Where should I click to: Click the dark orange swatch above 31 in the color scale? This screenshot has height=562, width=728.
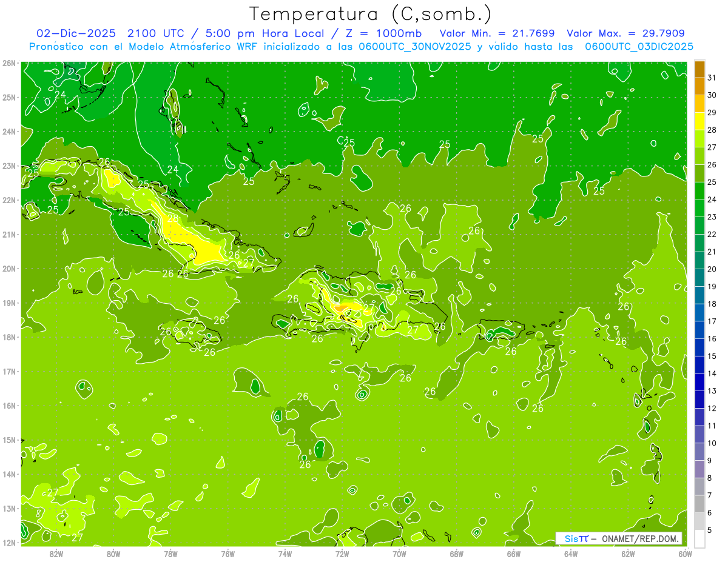pyautogui.click(x=699, y=69)
